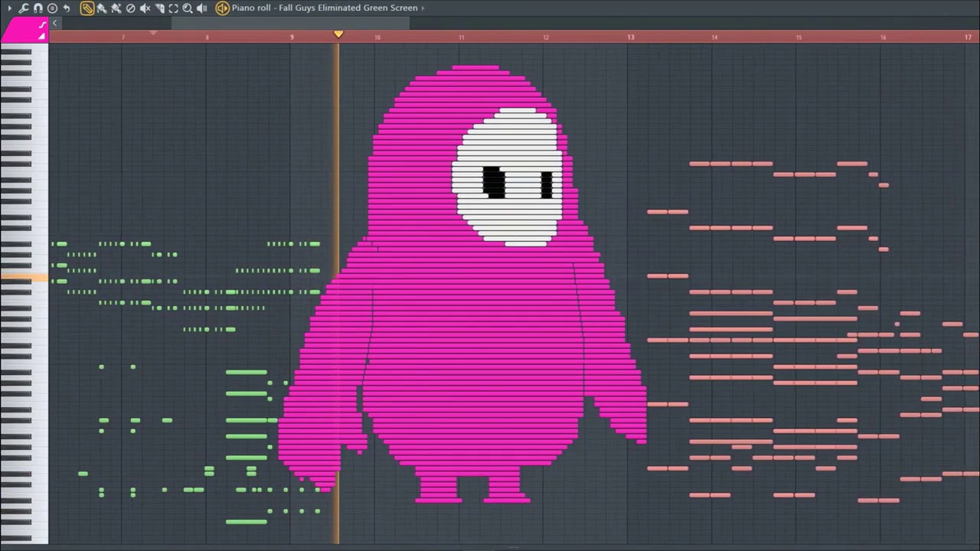
Task: Click the left black eye of the character
Action: click(494, 182)
